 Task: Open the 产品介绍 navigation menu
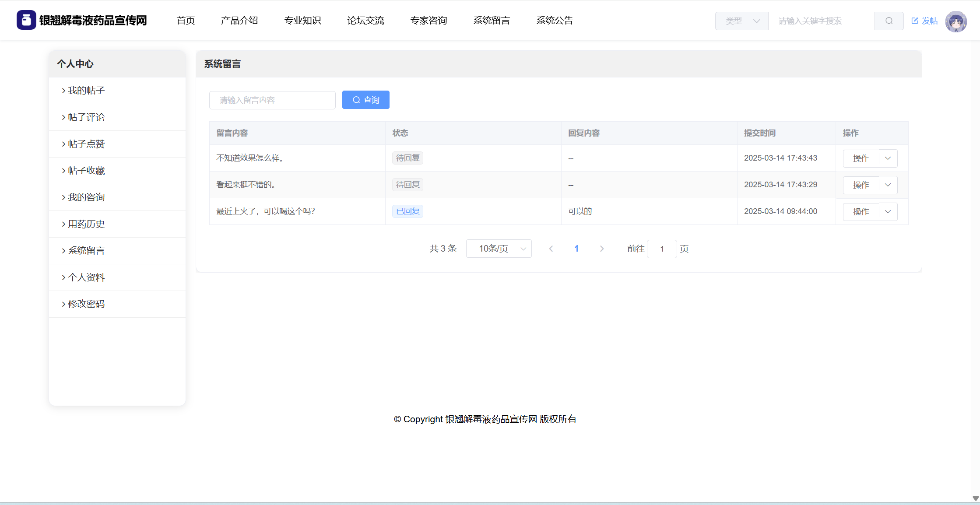[x=239, y=21]
